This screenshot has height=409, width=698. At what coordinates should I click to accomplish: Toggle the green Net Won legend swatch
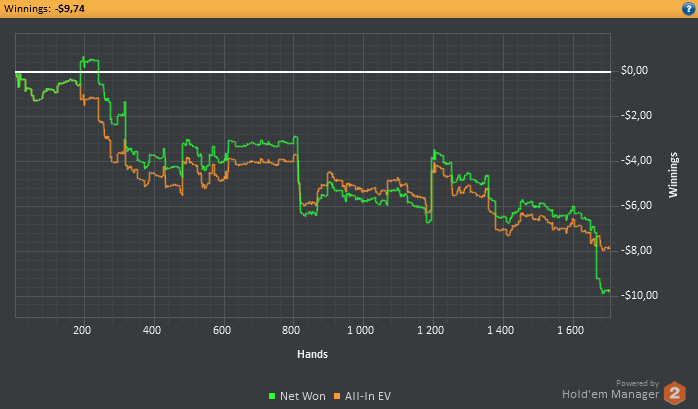[x=272, y=396]
